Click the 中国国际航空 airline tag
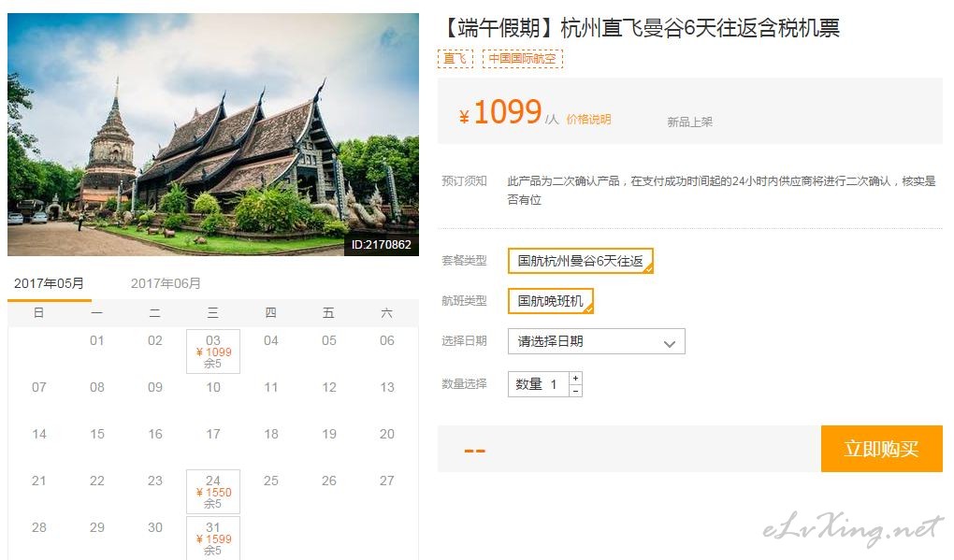 tap(523, 59)
